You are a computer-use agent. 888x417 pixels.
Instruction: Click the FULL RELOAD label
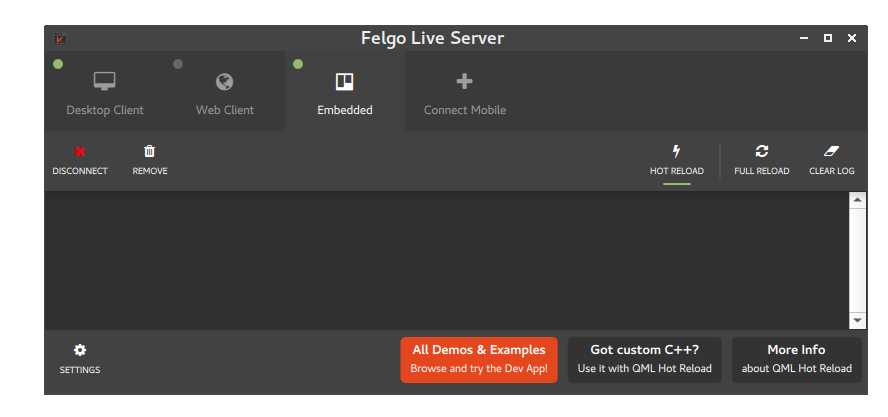pos(762,171)
